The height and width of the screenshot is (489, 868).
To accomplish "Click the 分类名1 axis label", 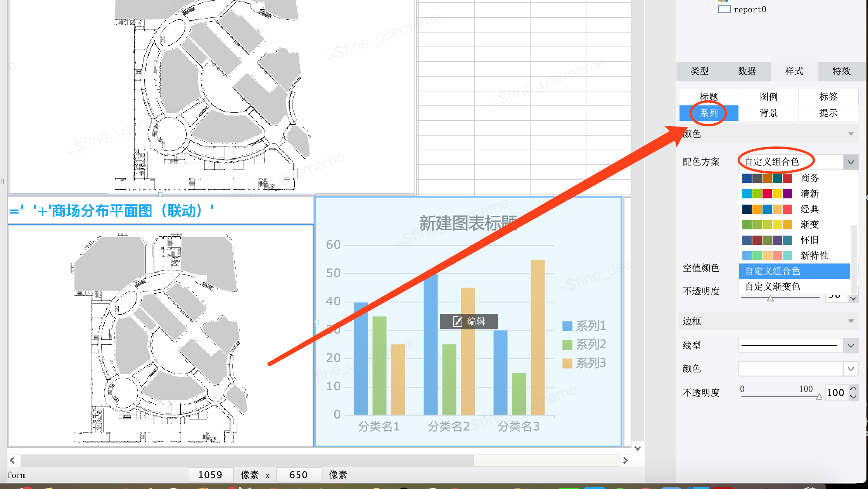I will pos(379,427).
